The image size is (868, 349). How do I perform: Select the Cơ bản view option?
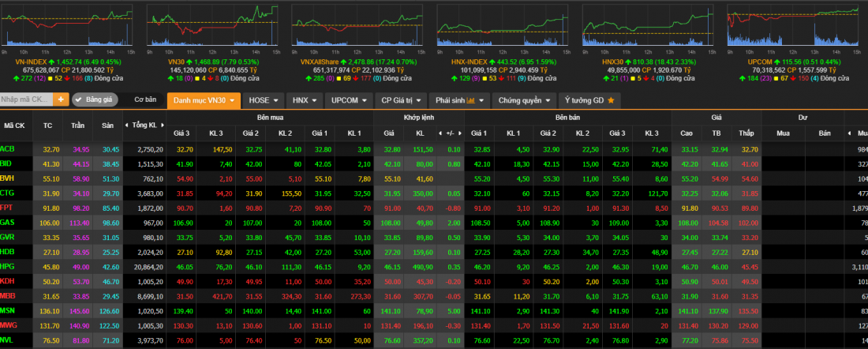click(145, 100)
